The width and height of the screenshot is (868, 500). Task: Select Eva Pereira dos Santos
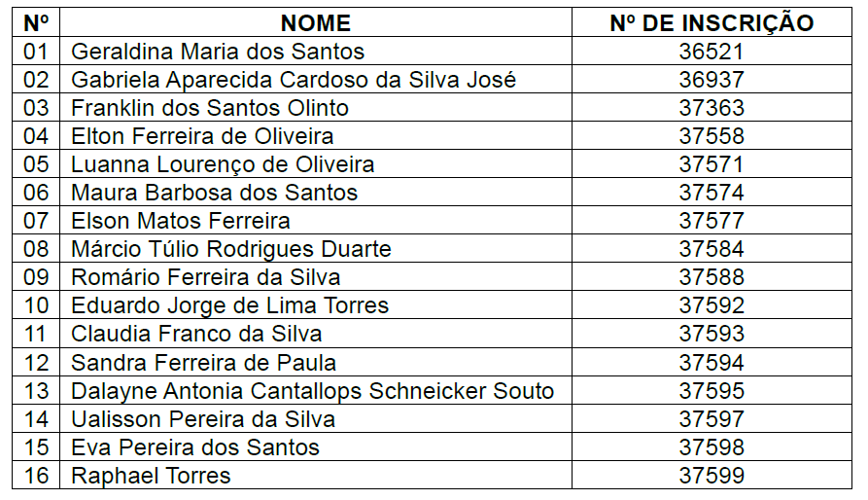[x=194, y=447]
